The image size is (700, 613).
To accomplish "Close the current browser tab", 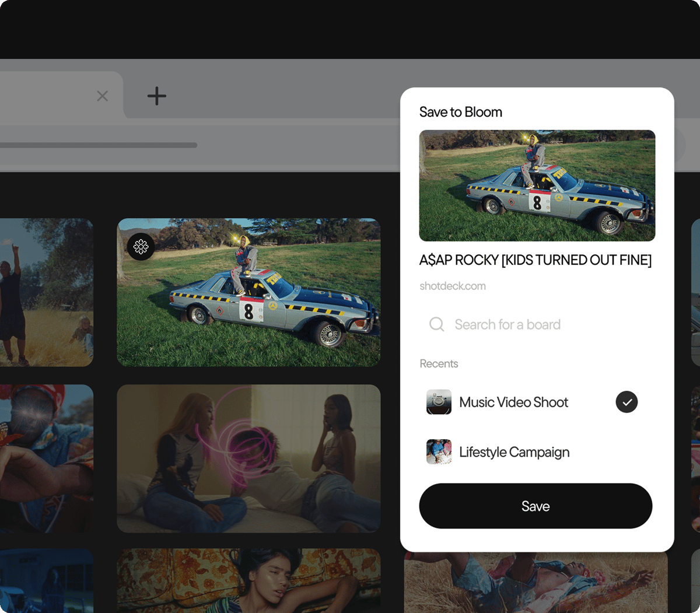I will (x=103, y=96).
